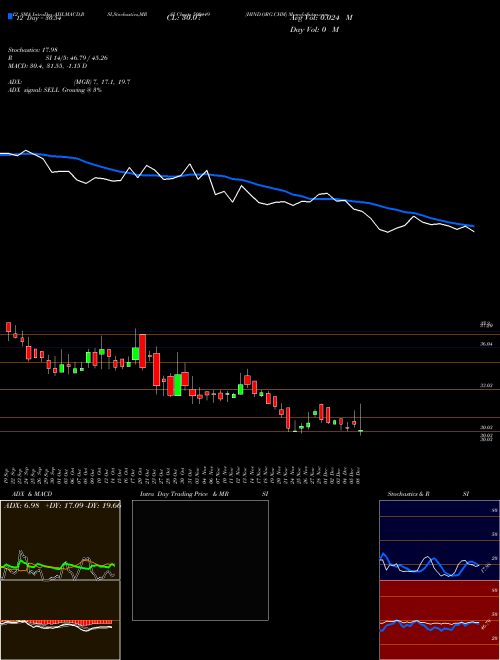Click the 32.02 price axis label
500x660 pixels.
pos(487,385)
